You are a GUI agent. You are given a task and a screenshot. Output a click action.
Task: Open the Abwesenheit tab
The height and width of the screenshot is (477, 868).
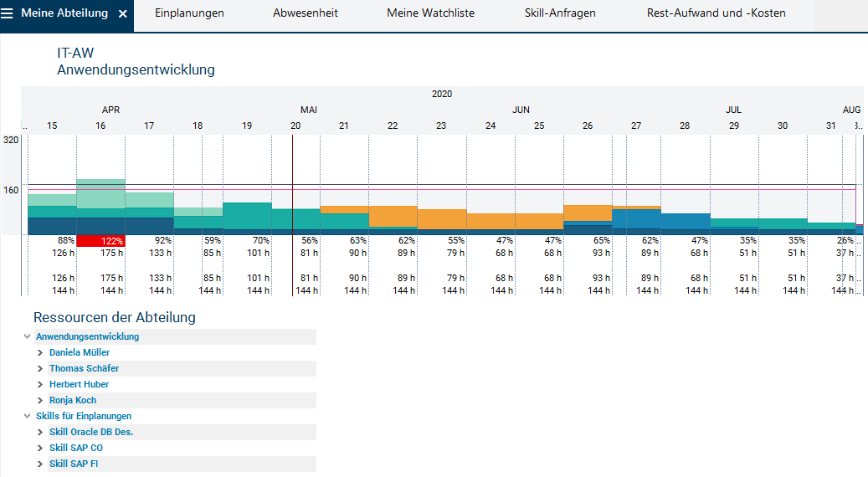coord(305,13)
